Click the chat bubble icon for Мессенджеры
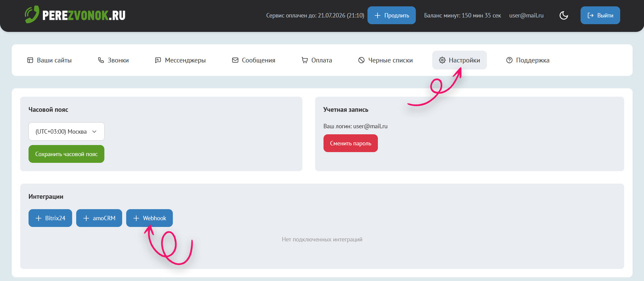Viewport: 644px width, 281px height. pos(158,60)
